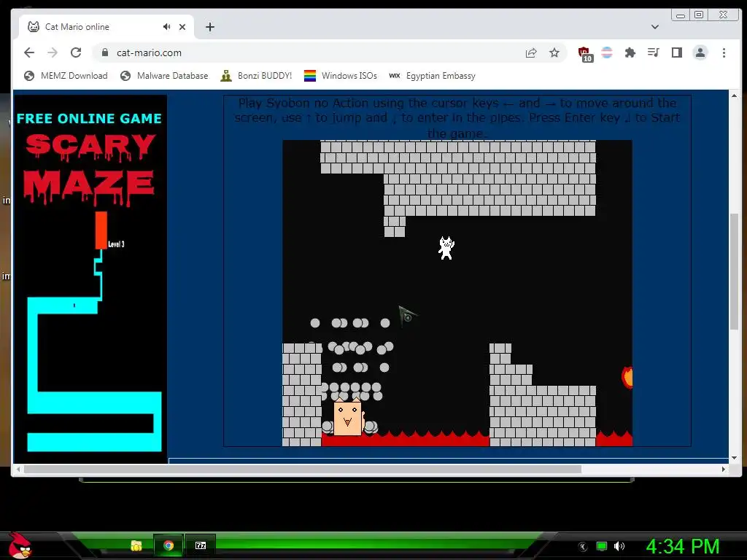Viewport: 747px width, 560px height.
Task: Click the padlock site info icon
Action: 105,52
